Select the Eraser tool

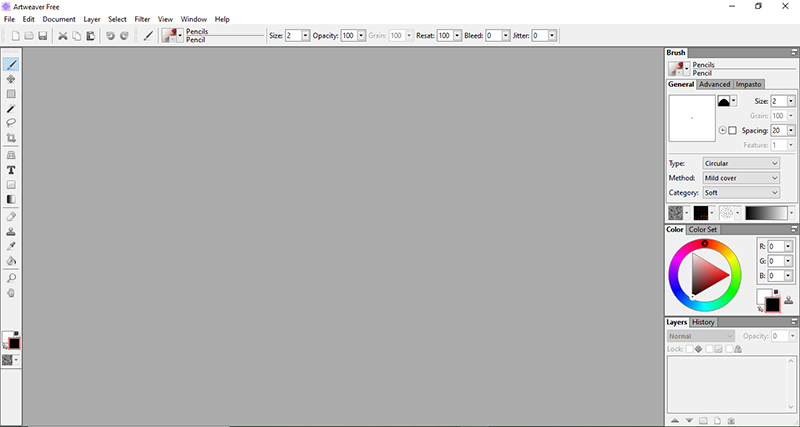[x=11, y=216]
